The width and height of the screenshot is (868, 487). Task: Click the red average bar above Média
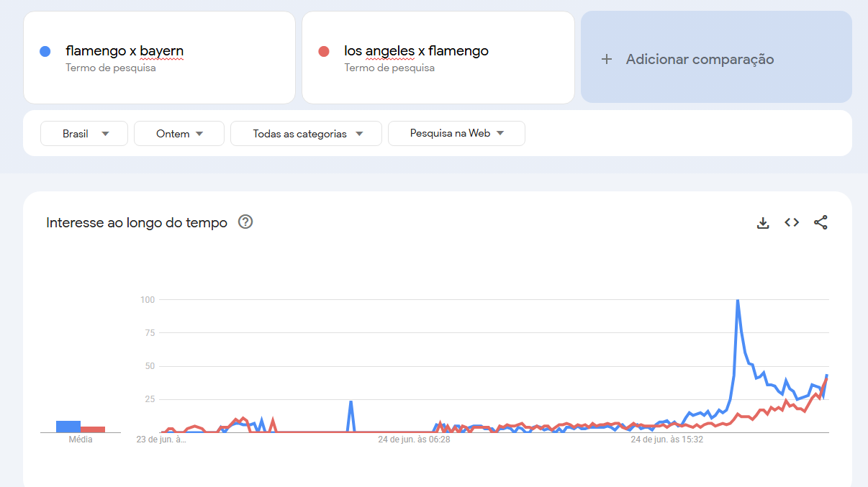[x=93, y=429]
